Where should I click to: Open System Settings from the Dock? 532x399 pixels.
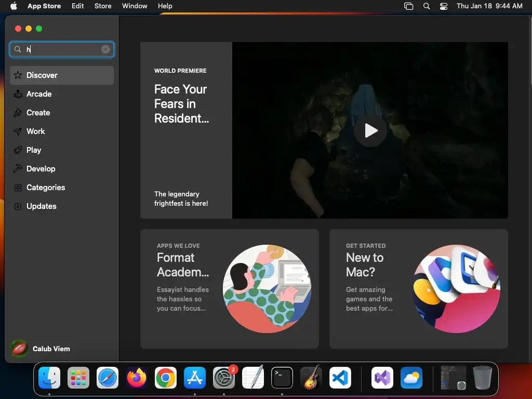coord(224,378)
